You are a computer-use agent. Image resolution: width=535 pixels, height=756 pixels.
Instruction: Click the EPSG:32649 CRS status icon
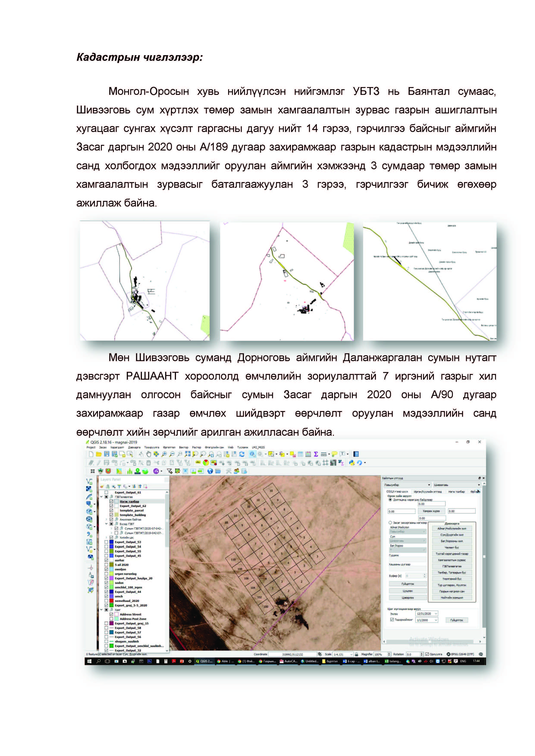click(x=448, y=654)
